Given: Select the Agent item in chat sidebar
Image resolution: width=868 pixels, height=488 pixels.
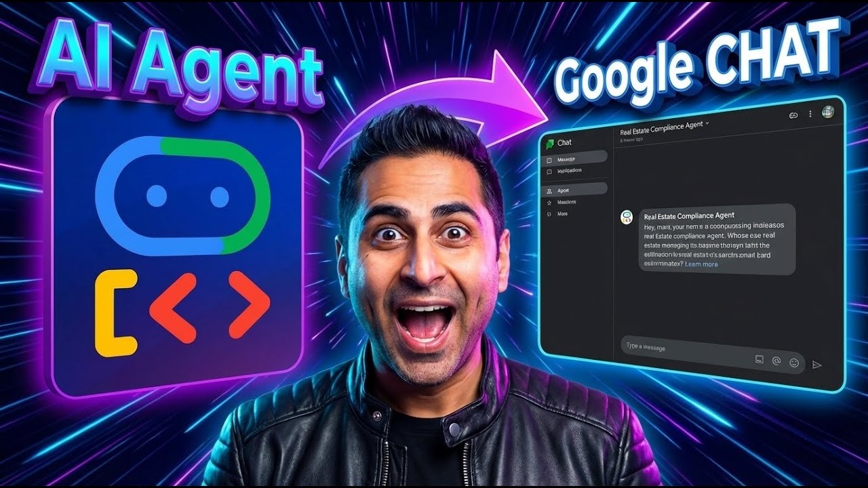Looking at the screenshot, I should coord(576,190).
